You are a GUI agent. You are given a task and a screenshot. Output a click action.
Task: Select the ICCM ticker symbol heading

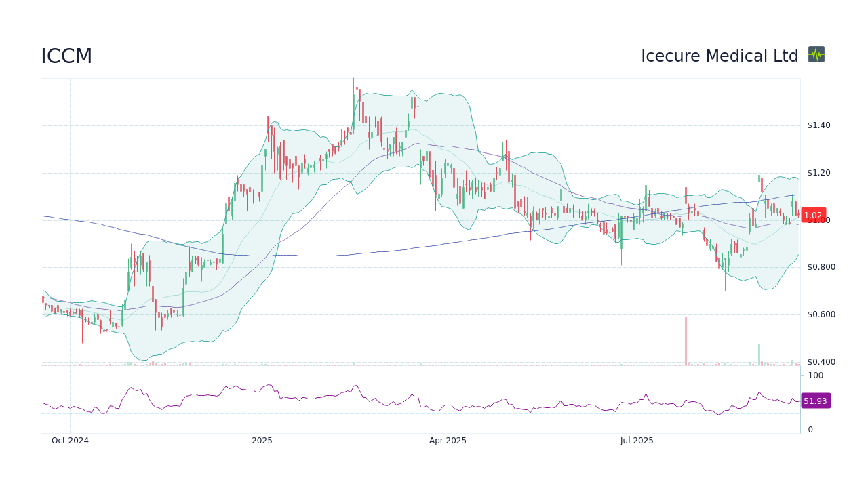click(x=66, y=56)
